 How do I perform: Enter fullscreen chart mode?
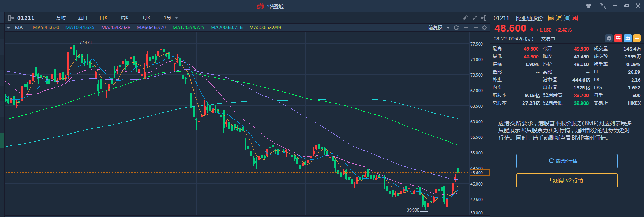click(475, 18)
